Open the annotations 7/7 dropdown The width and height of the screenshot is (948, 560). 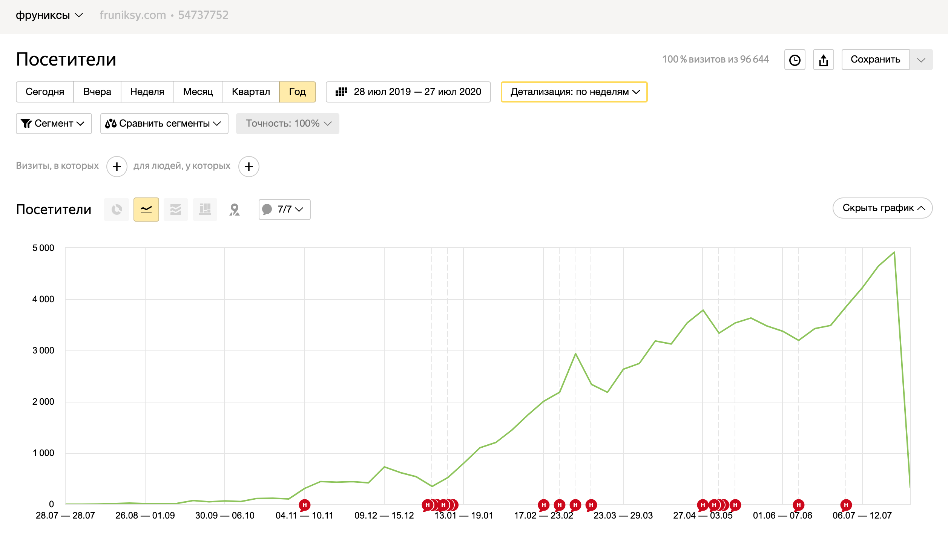(284, 210)
